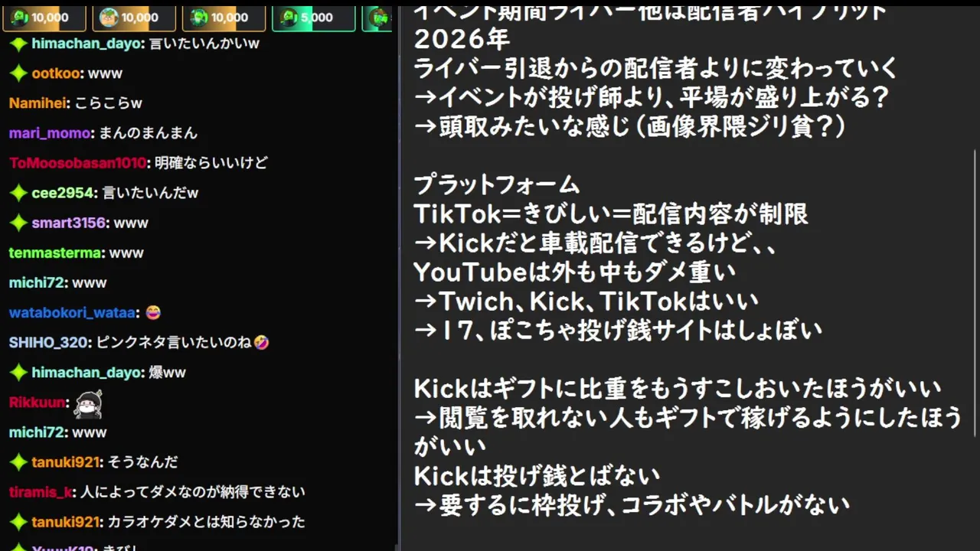Screen dimensions: 980x551
Task: Click the star badge next to ootkoo
Action: pos(18,73)
